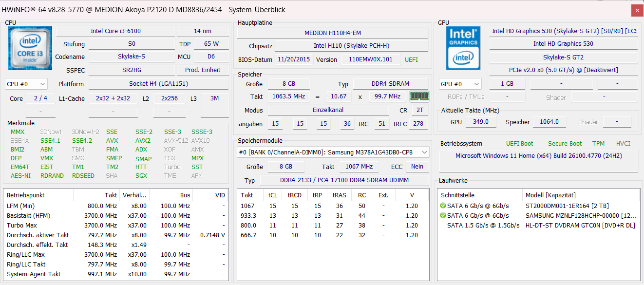
Task: Select the 933.3 MHz memory timing row
Action: tap(333, 216)
